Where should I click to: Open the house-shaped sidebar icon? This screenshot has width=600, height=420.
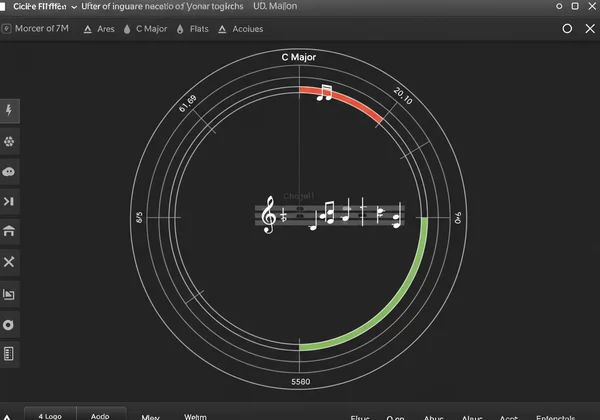[x=9, y=231]
